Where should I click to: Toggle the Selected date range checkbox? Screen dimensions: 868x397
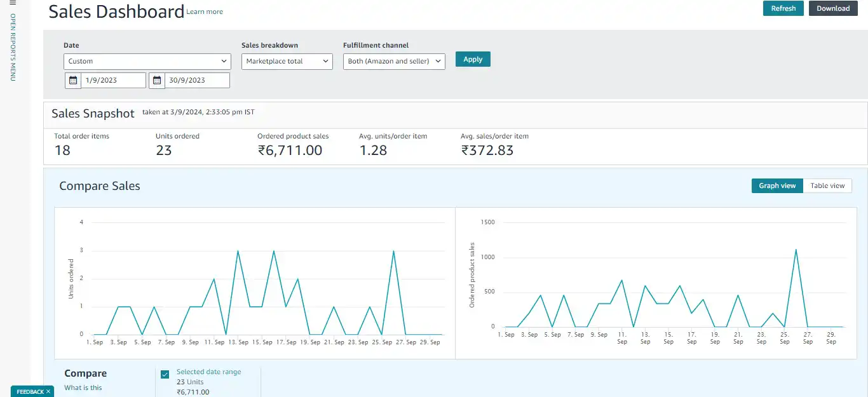pyautogui.click(x=165, y=375)
